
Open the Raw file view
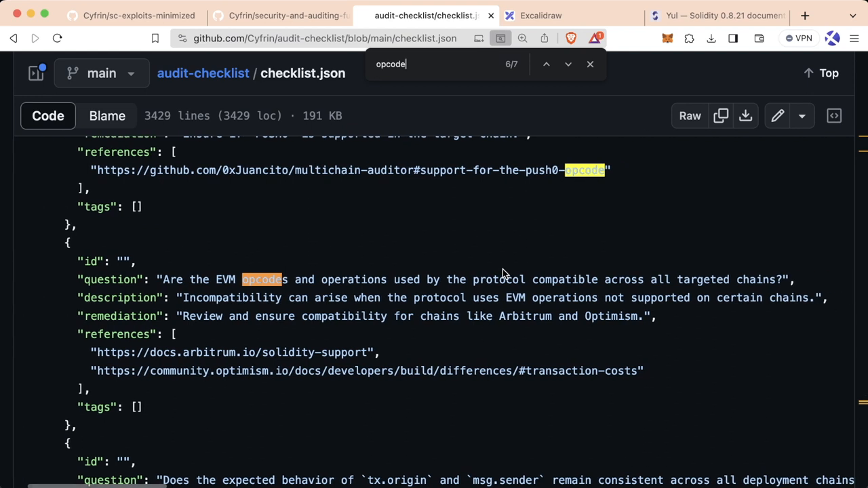tap(690, 115)
